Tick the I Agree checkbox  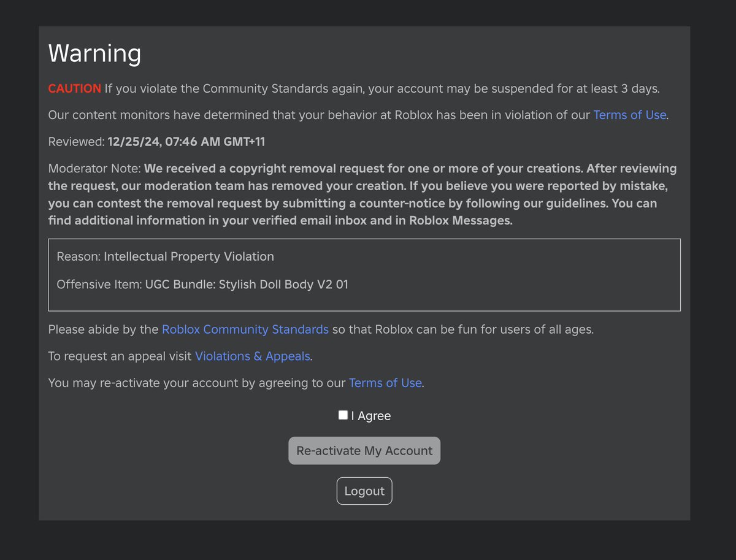[343, 415]
